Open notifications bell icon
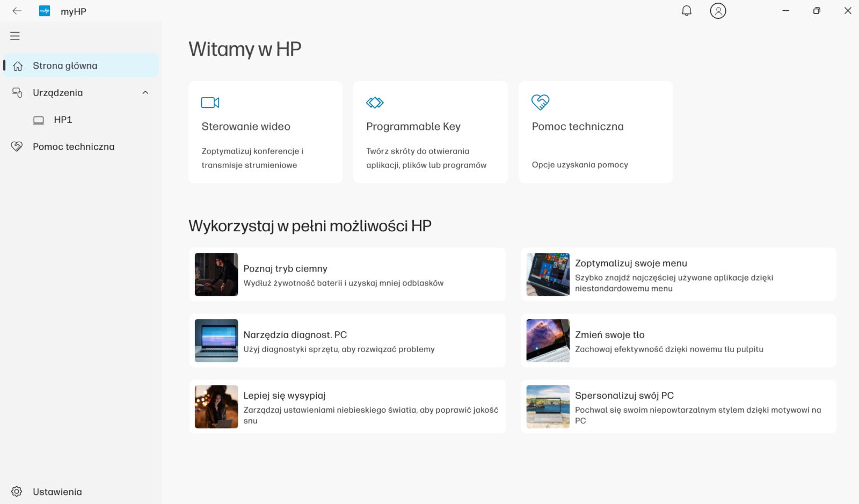The width and height of the screenshot is (859, 504). coord(686,11)
